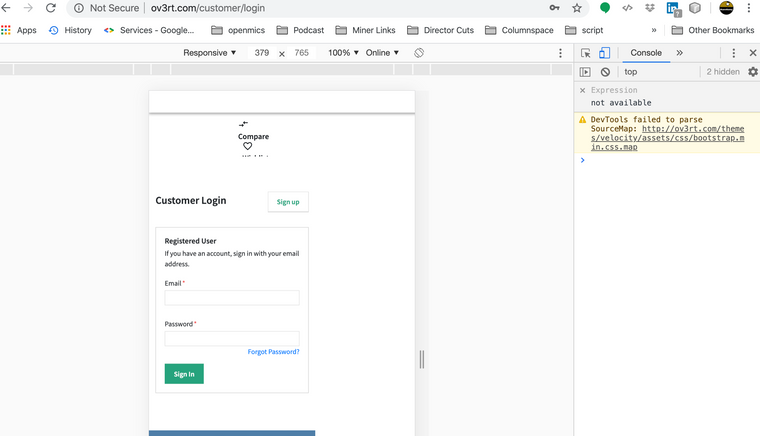
Task: Focus the Password input field
Action: point(232,338)
